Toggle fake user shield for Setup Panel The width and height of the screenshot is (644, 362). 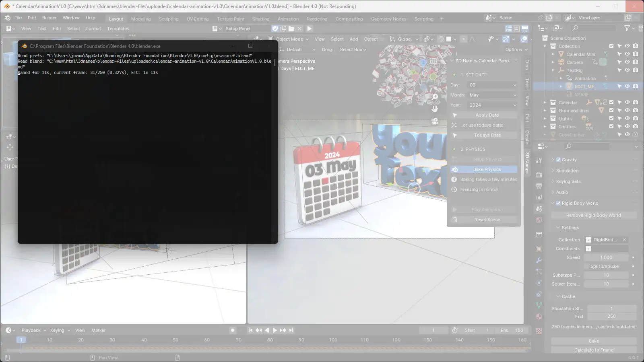[275, 29]
